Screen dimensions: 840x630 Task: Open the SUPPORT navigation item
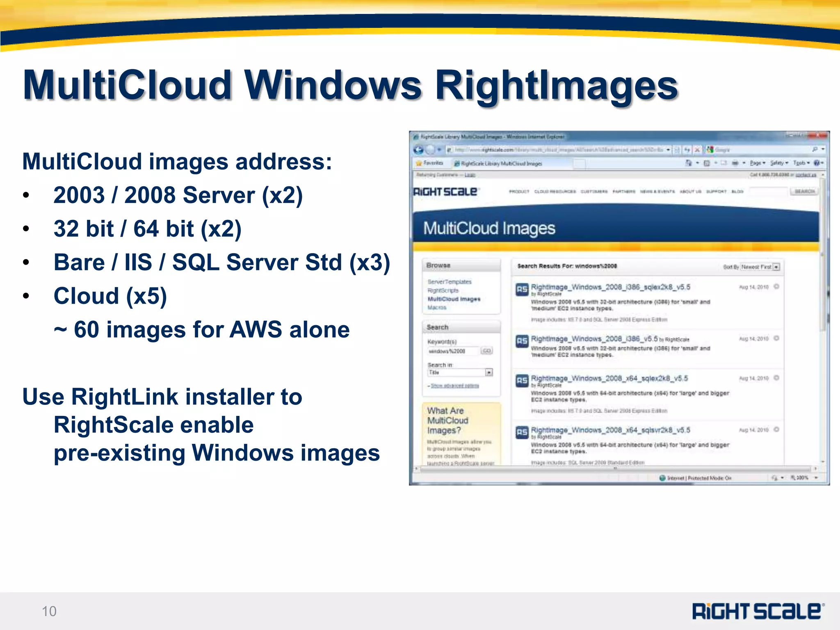tap(716, 192)
